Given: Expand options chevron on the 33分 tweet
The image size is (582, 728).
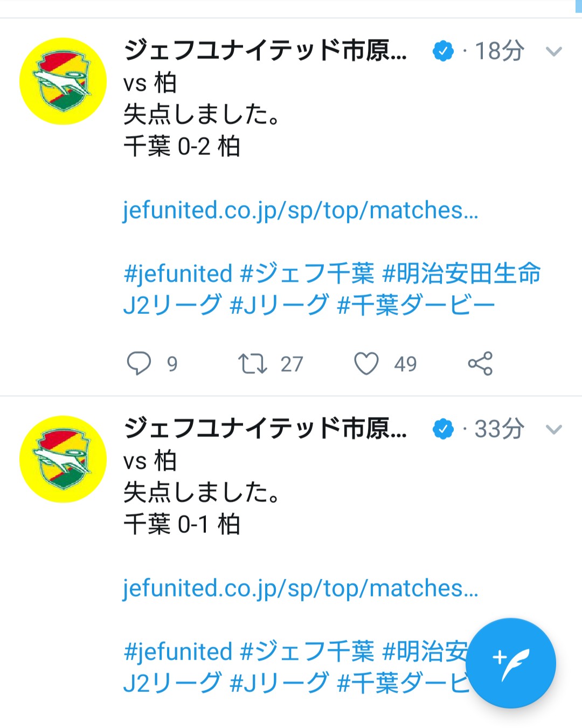Looking at the screenshot, I should [x=553, y=430].
